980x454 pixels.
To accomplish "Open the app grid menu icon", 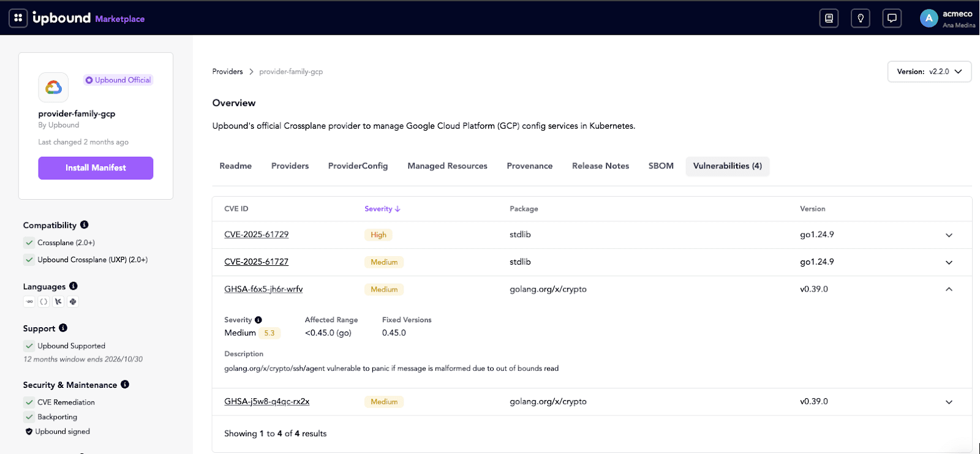I will [18, 18].
